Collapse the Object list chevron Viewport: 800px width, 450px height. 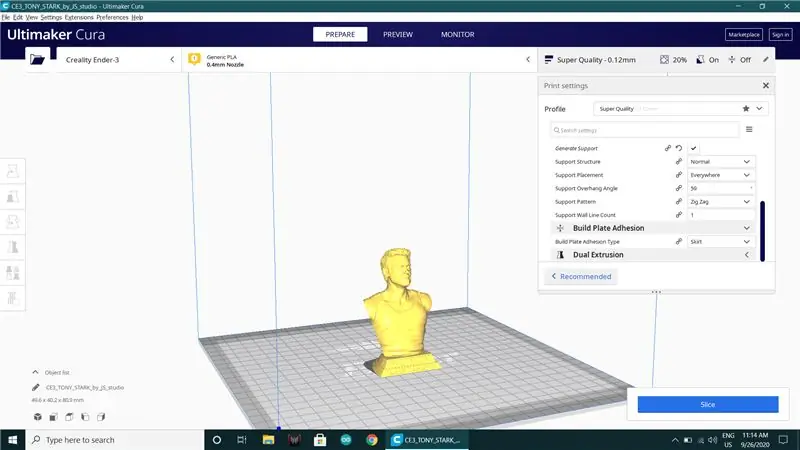35,372
